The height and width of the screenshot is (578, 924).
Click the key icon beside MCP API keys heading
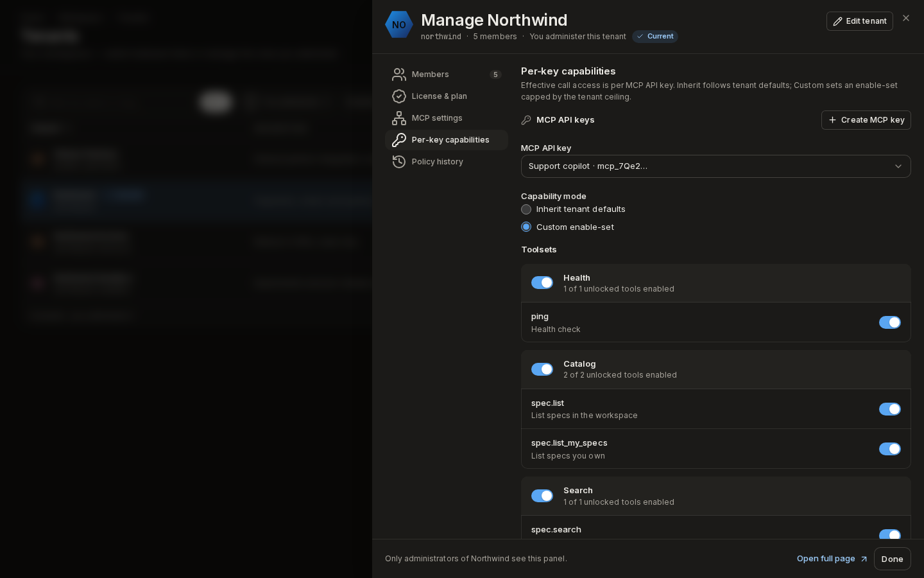pos(526,120)
